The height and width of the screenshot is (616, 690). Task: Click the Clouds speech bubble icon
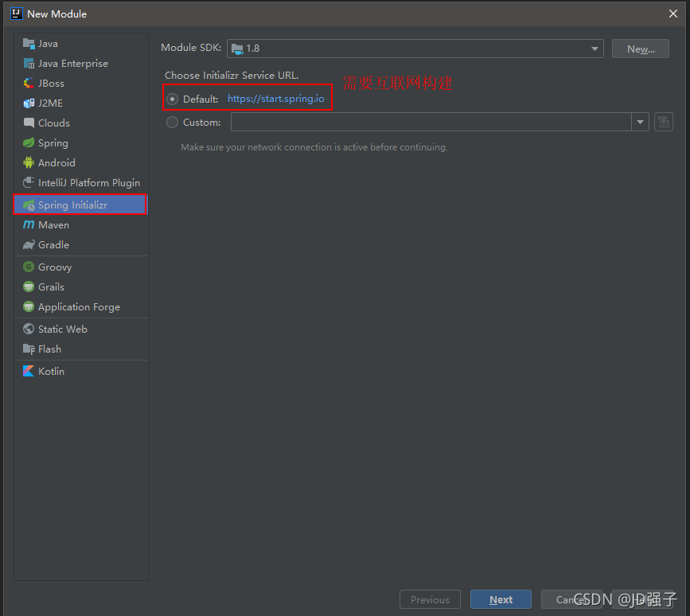pos(29,123)
